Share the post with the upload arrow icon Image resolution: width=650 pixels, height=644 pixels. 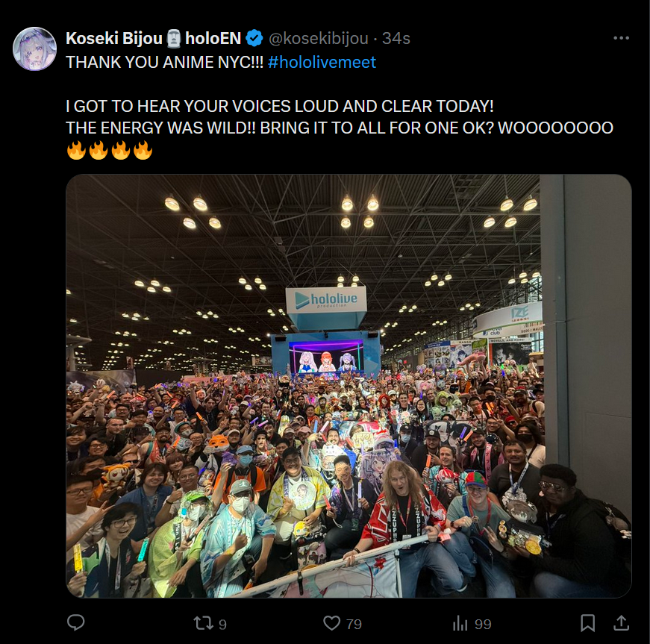click(621, 622)
